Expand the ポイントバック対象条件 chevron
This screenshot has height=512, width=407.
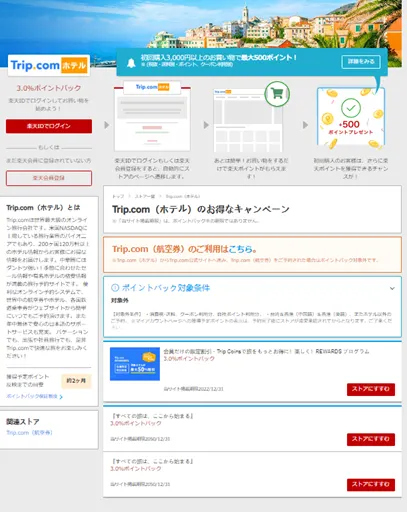[392, 288]
